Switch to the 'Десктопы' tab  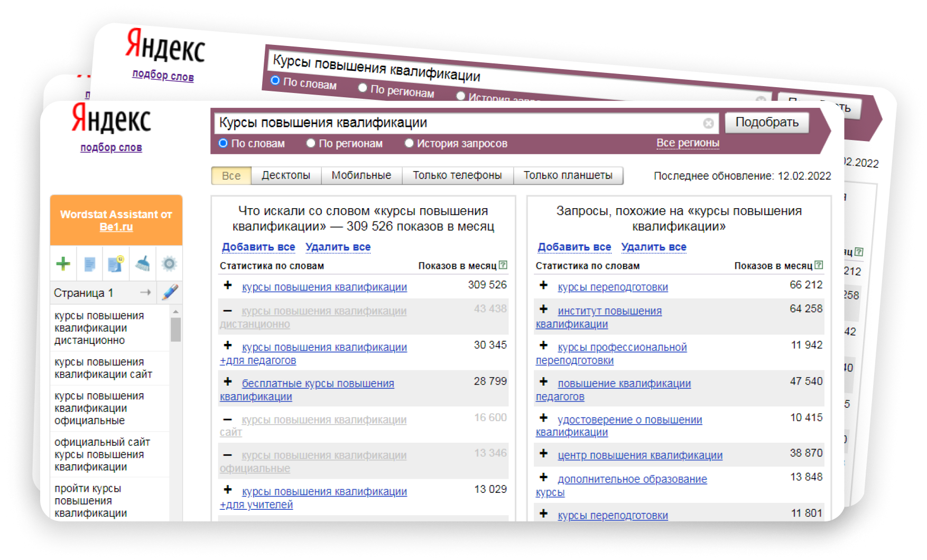pyautogui.click(x=286, y=175)
